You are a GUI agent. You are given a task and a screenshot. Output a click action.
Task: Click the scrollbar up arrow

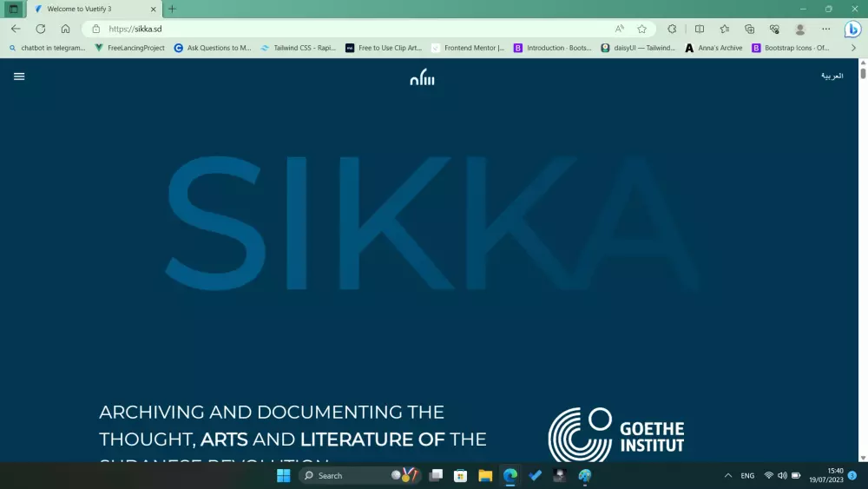click(863, 63)
